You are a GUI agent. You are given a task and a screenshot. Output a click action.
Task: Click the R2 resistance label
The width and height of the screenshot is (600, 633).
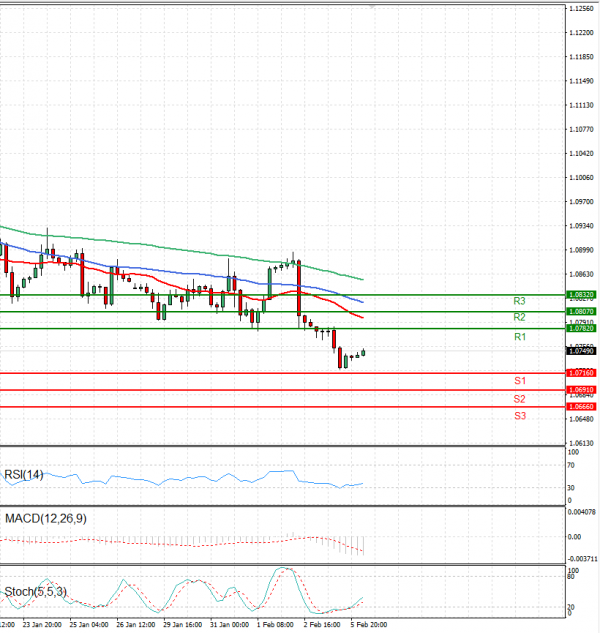point(519,317)
